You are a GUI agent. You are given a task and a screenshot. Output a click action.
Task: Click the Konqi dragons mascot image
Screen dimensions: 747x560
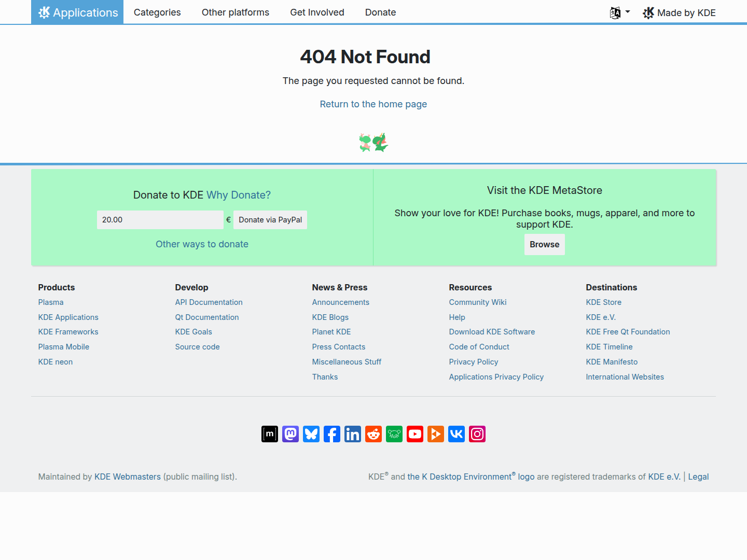coord(374,142)
